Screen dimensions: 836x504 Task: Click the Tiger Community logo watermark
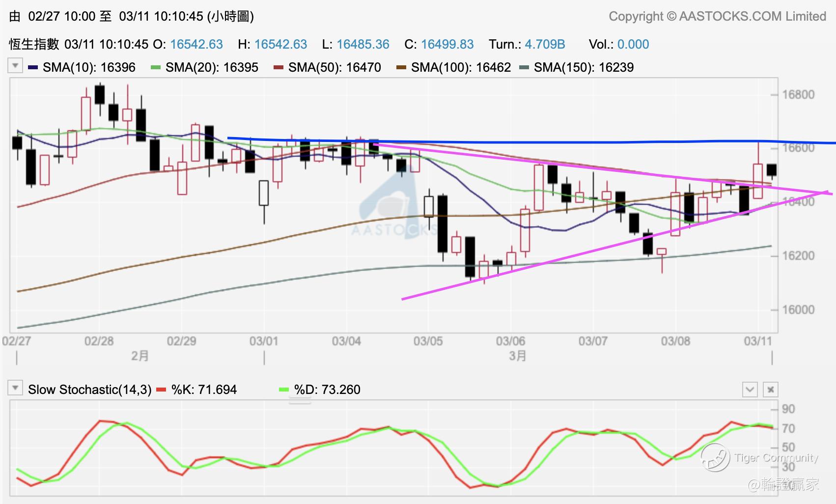(x=715, y=457)
